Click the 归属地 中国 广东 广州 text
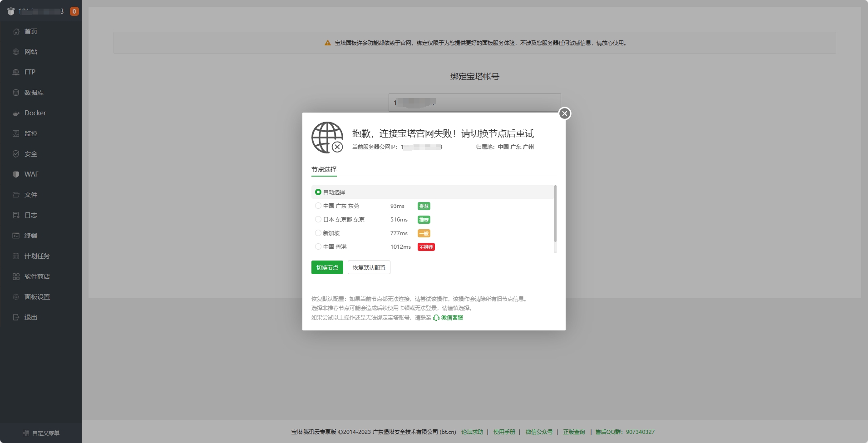This screenshot has height=443, width=868. tap(505, 147)
